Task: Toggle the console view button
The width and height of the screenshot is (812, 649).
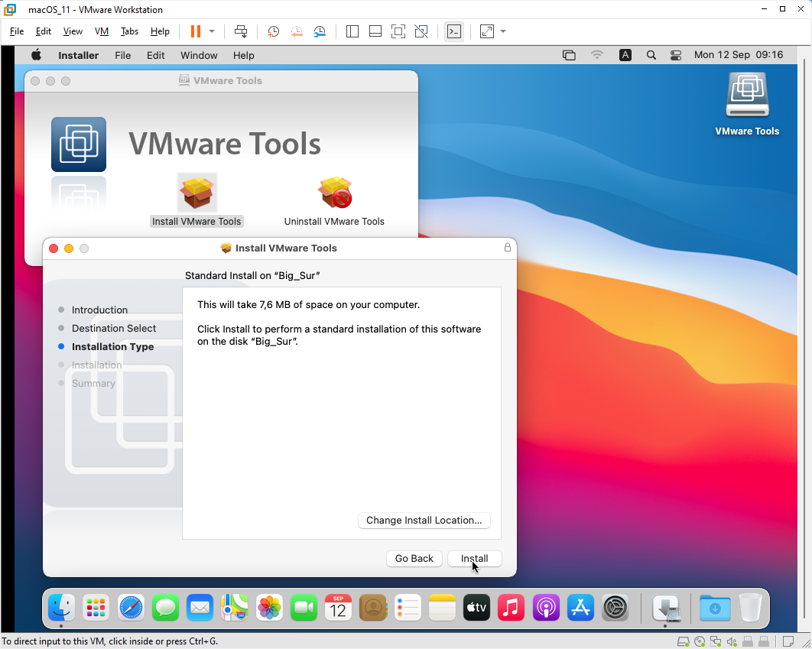Action: [454, 31]
